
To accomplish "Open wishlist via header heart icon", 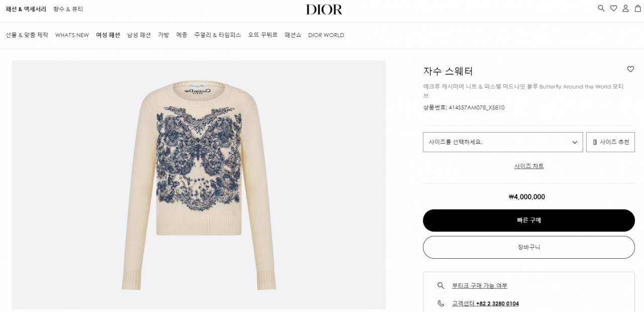I will click(x=613, y=8).
